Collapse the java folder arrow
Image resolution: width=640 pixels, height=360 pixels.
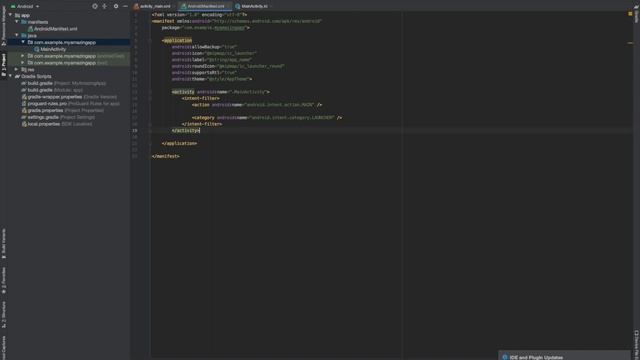tap(17, 36)
